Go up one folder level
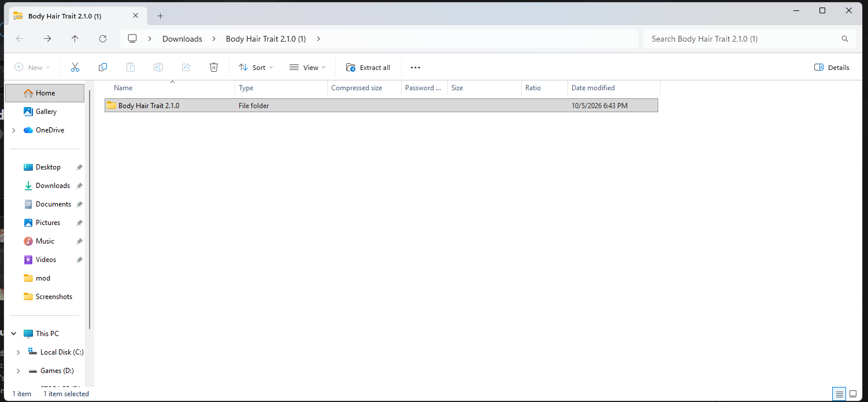 (x=75, y=39)
